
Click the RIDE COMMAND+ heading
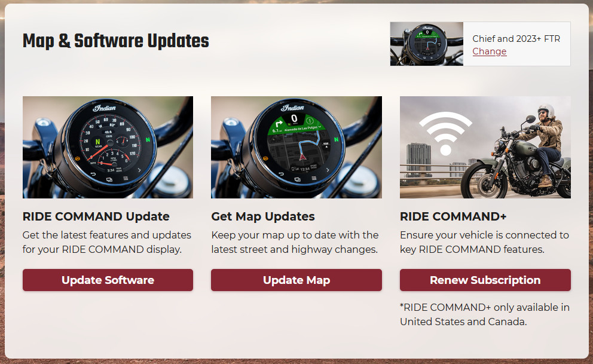(453, 216)
